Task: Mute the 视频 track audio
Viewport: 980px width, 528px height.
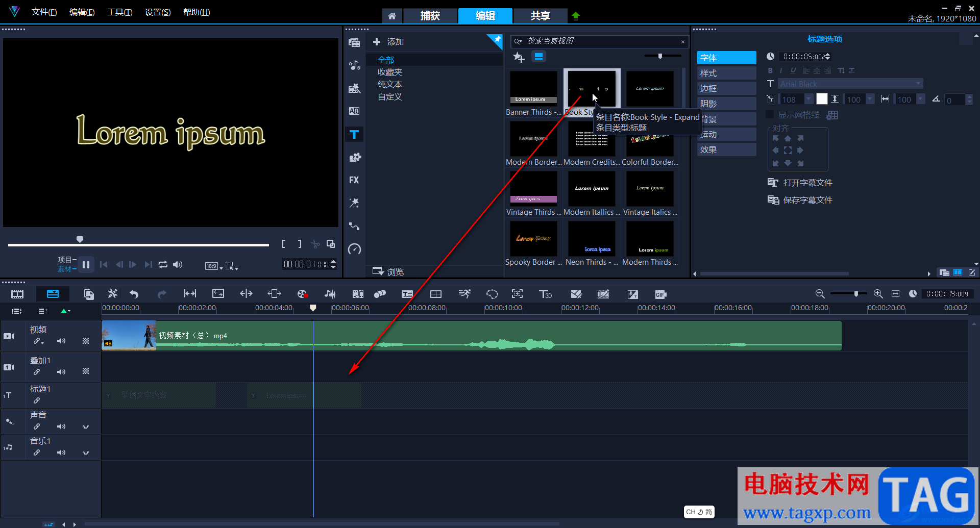Action: [x=61, y=341]
